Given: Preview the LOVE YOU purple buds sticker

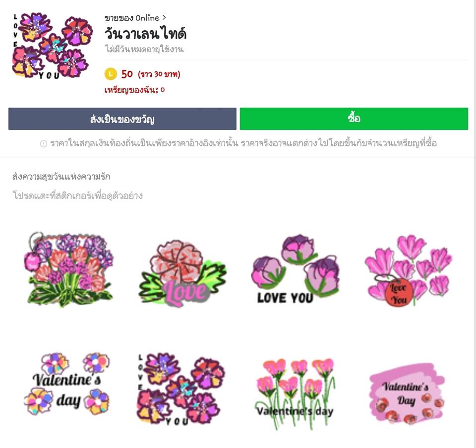Looking at the screenshot, I should (x=296, y=269).
